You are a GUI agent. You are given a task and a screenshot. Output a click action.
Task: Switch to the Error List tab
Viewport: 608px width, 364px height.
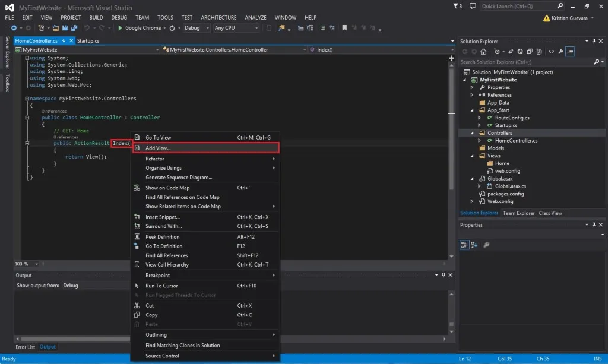coord(25,347)
